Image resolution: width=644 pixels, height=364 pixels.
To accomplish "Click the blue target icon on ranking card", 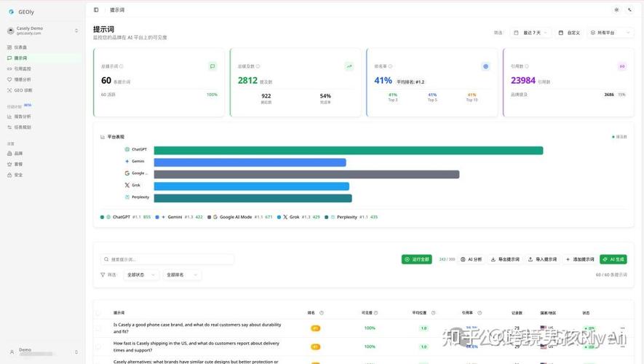I will point(485,66).
